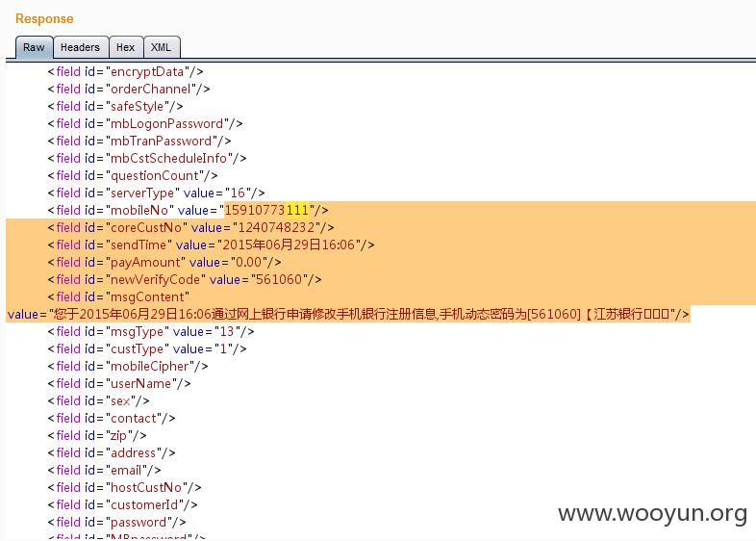Open the Hex tab
This screenshot has height=541, width=756.
(x=126, y=47)
